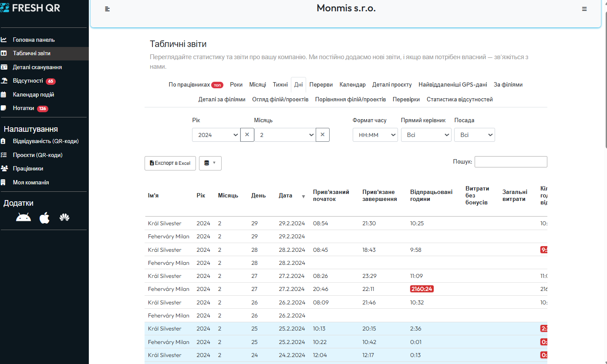Click the Пошук search input field
Viewport: 607px width, 364px height.
pos(510,162)
